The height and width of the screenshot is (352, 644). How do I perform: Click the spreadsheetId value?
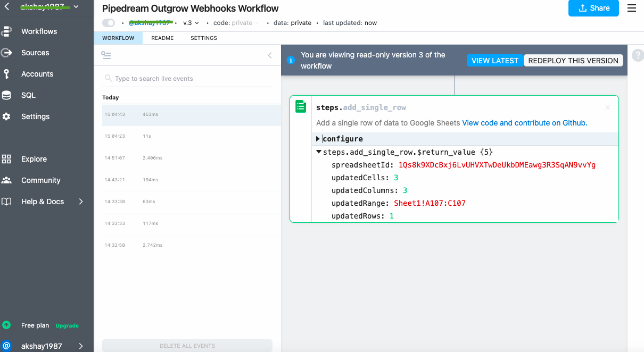[497, 165]
